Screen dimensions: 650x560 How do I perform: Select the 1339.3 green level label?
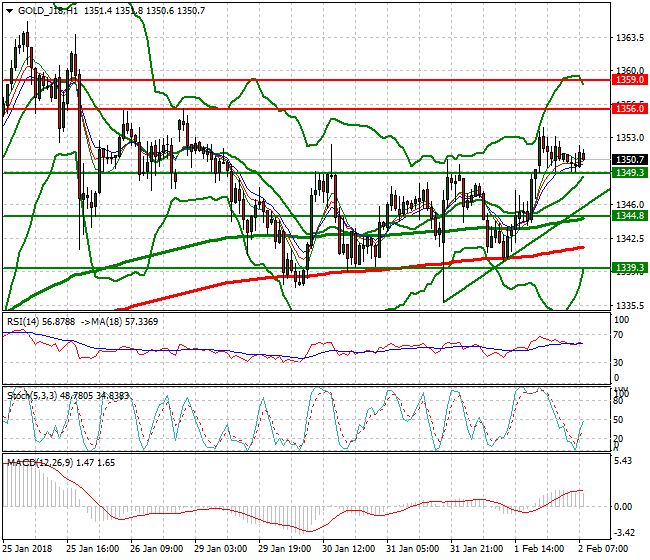[x=630, y=268]
